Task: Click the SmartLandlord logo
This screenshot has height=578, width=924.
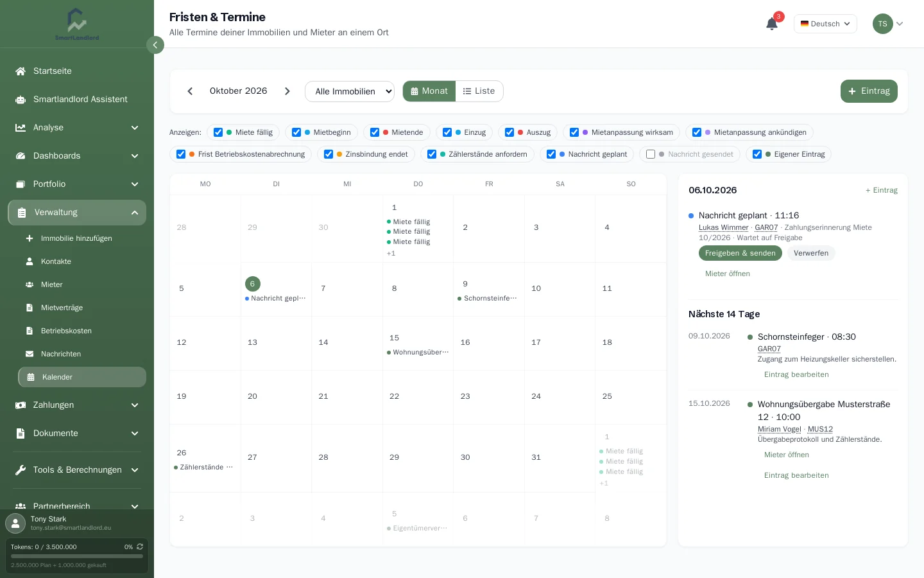Action: pos(77,24)
